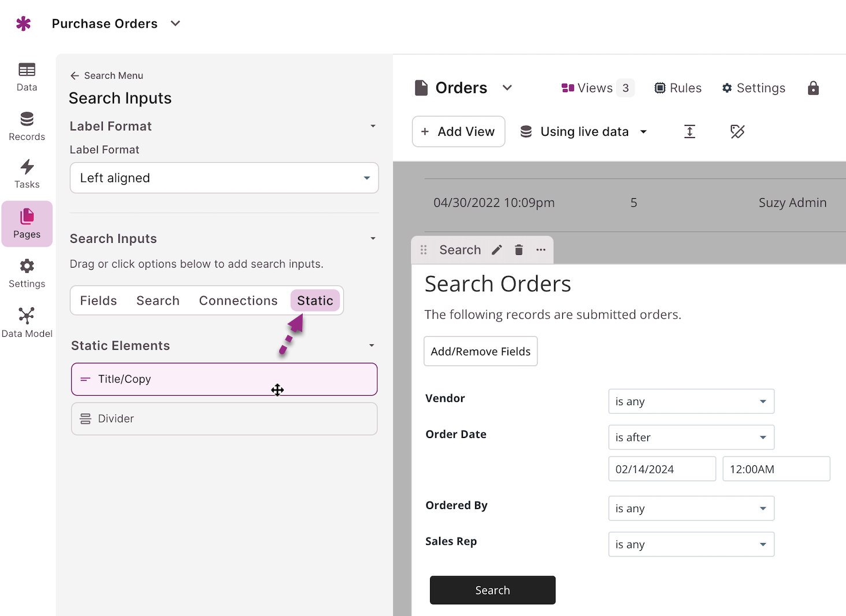The height and width of the screenshot is (616, 846).
Task: Open the Vendor filter dropdown
Action: (x=691, y=402)
